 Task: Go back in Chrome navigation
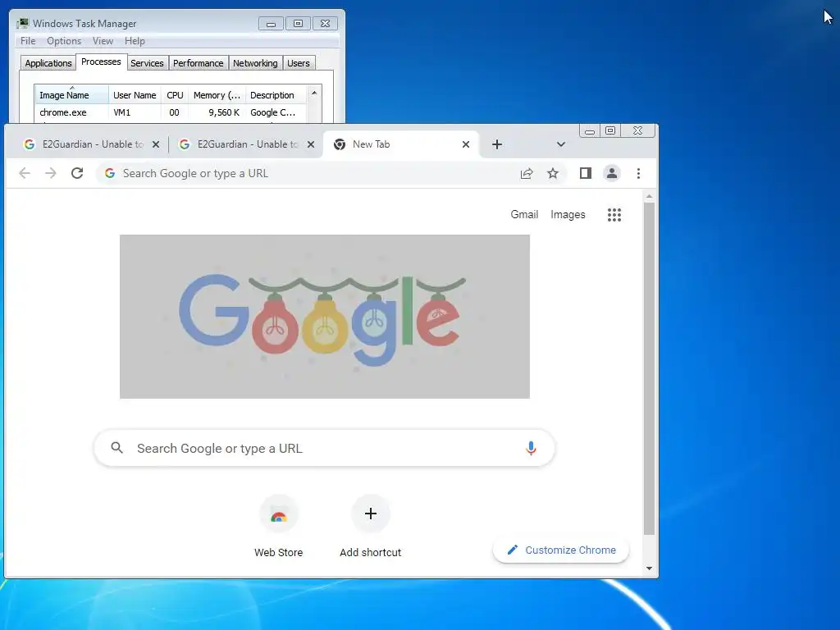(25, 173)
